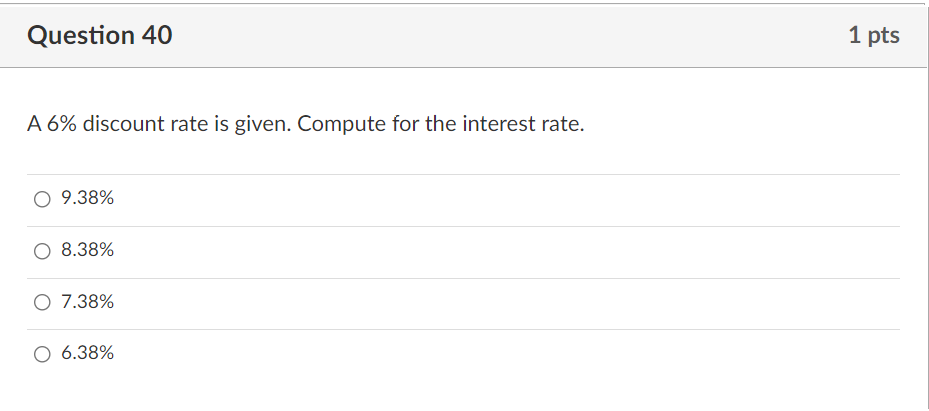
Task: Click the 7.38% answer label text
Action: tap(87, 302)
